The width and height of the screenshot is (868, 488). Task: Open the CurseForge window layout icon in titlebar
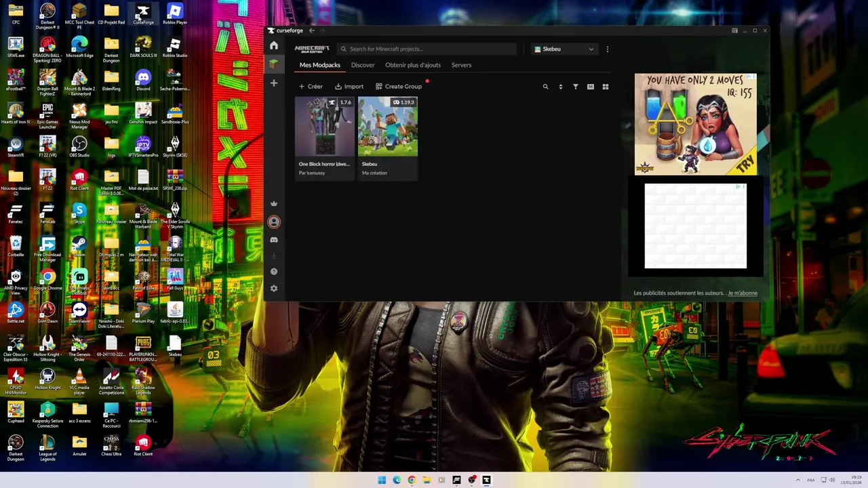pyautogui.click(x=734, y=30)
